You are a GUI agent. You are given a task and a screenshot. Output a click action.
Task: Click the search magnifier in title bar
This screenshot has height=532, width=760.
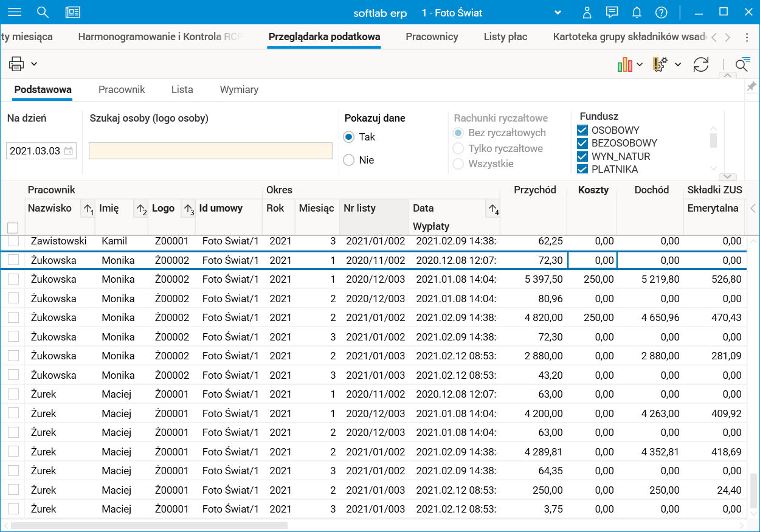[43, 12]
